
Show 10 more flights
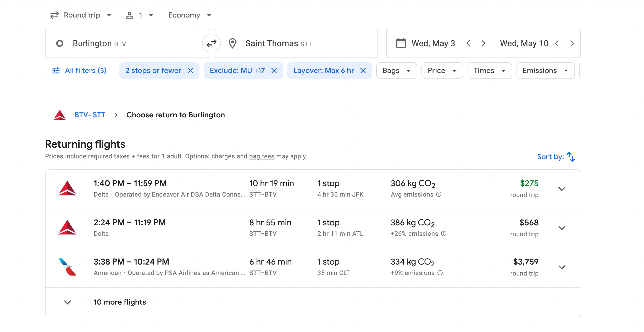click(x=120, y=302)
